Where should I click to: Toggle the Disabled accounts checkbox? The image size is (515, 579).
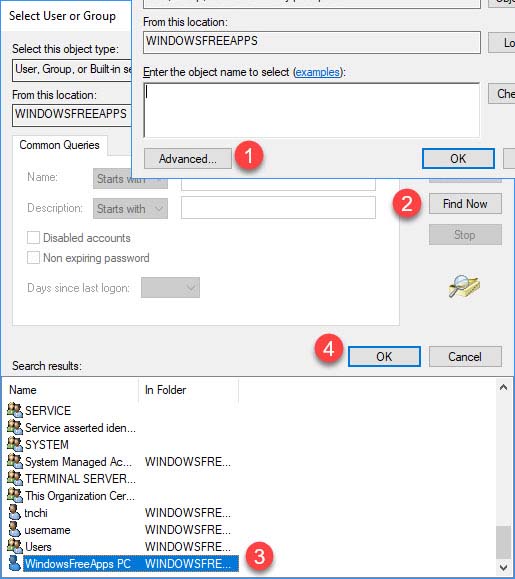(33, 237)
